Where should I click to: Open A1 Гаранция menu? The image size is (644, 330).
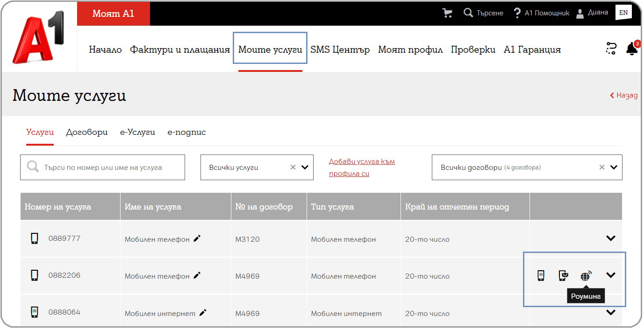pos(532,49)
